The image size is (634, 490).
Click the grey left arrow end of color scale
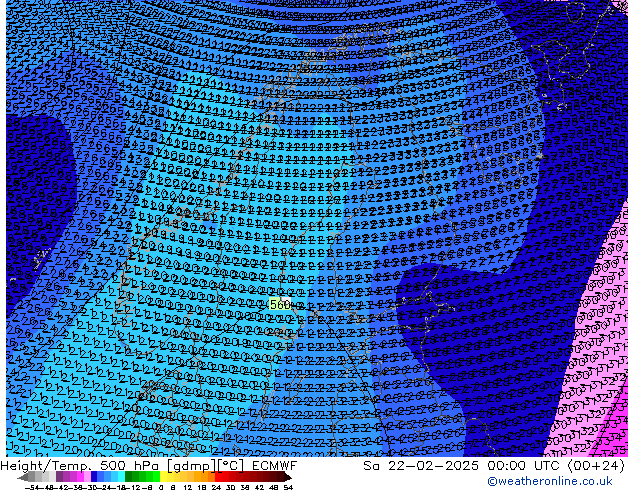pyautogui.click(x=23, y=477)
